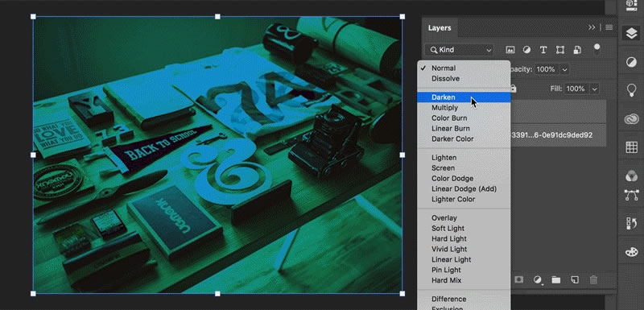Open the Swatches grid panel icon
This screenshot has width=644, height=310.
[631, 147]
